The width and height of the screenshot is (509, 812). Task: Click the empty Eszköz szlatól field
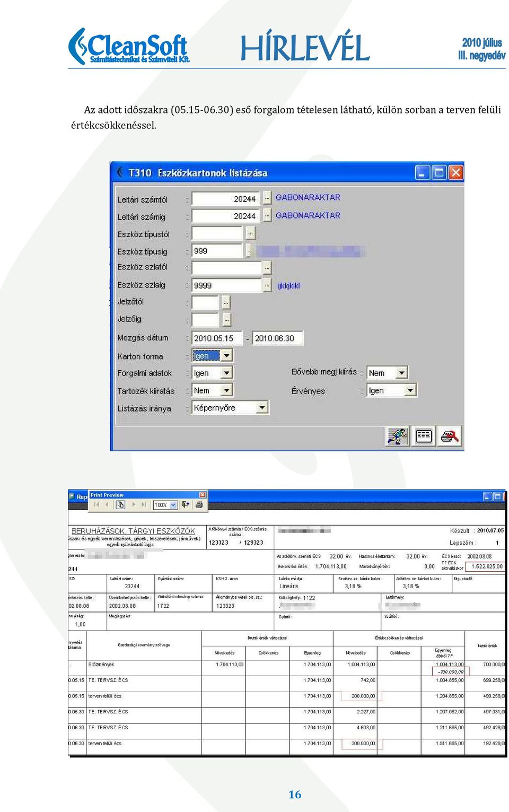[227, 268]
